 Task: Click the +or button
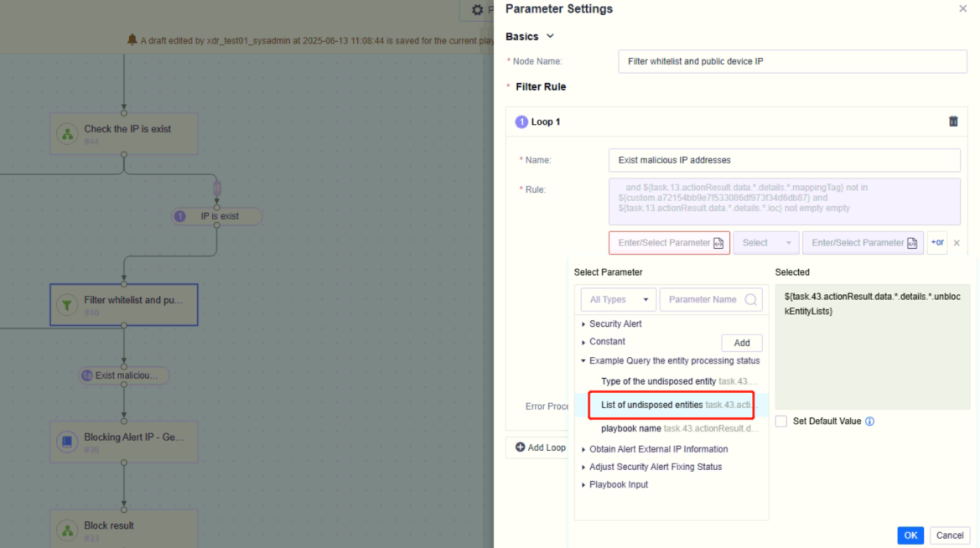[937, 242]
